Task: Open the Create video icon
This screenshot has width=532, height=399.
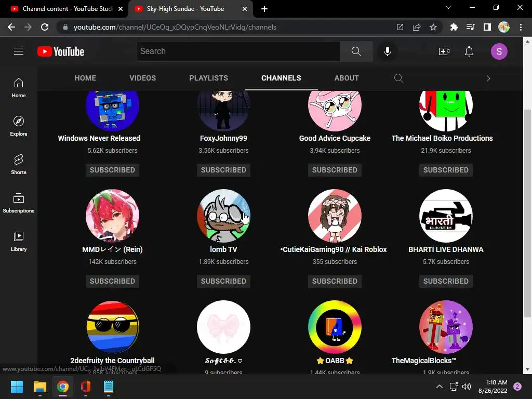Action: 444,51
